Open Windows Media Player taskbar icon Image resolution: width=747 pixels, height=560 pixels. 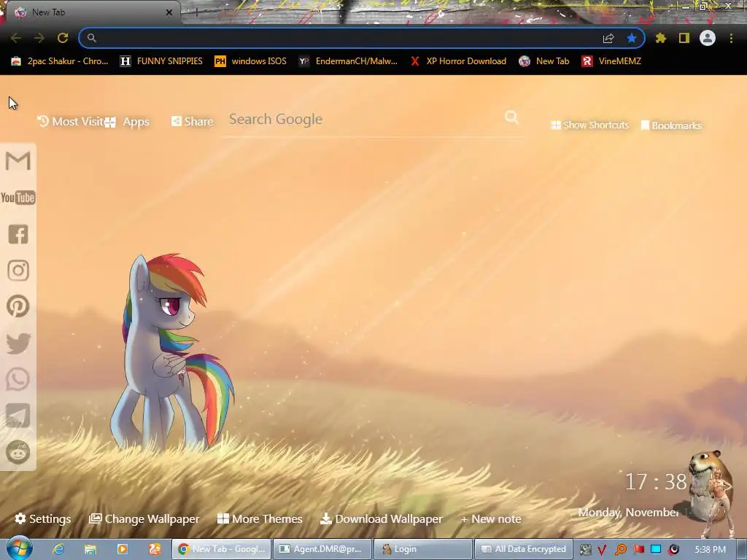click(123, 549)
